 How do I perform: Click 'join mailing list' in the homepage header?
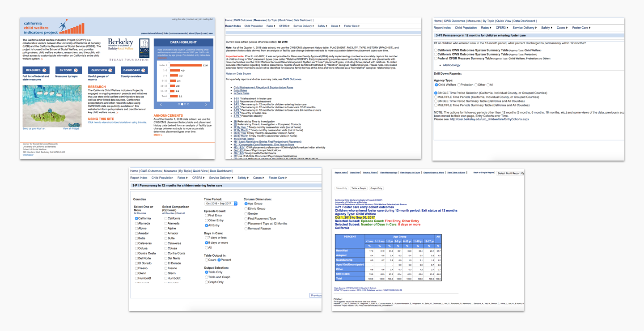pos(206,19)
